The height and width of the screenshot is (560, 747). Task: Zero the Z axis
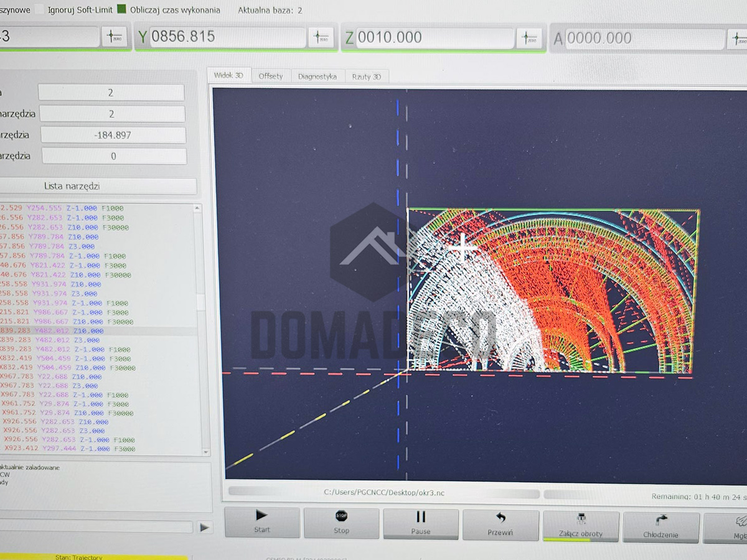(529, 38)
